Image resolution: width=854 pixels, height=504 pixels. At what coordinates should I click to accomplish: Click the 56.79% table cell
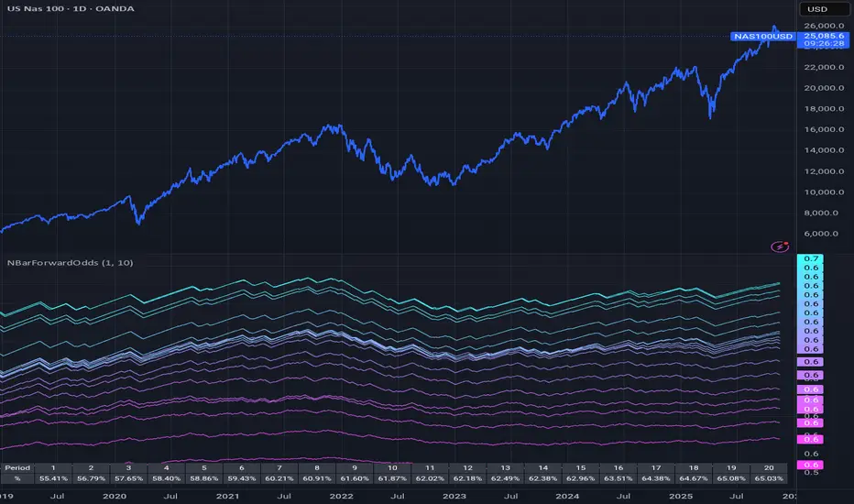pyautogui.click(x=91, y=478)
